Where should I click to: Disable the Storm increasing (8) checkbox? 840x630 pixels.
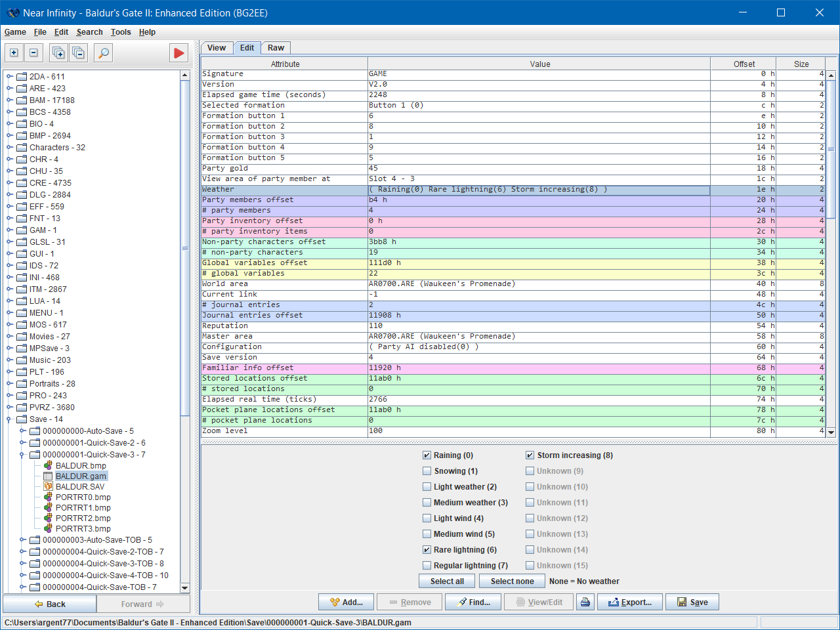click(530, 455)
